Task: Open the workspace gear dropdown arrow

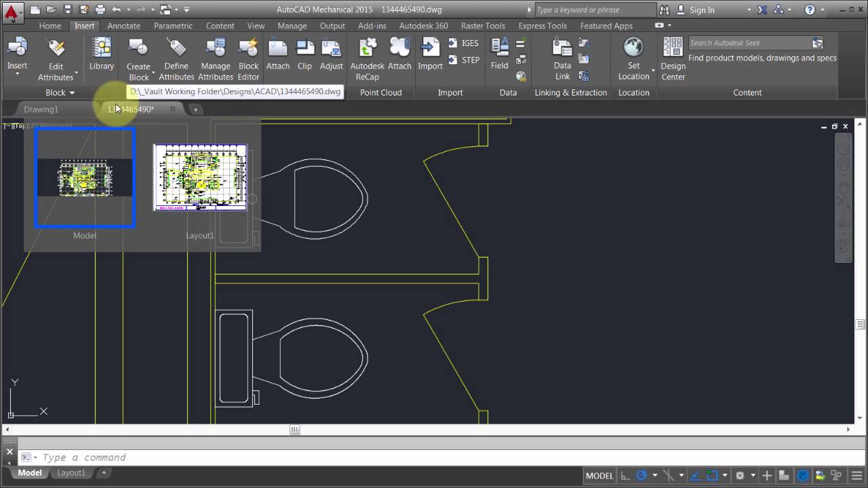Action: tap(753, 476)
